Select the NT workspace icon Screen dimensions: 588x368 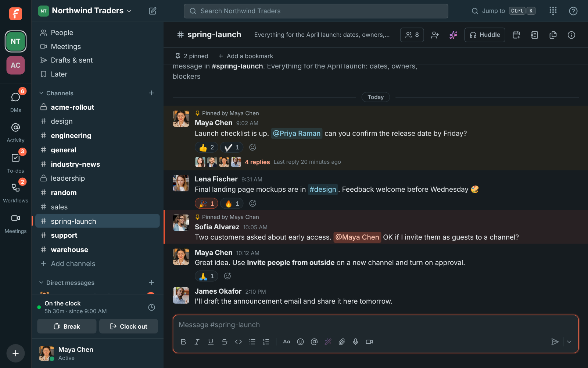pos(15,41)
